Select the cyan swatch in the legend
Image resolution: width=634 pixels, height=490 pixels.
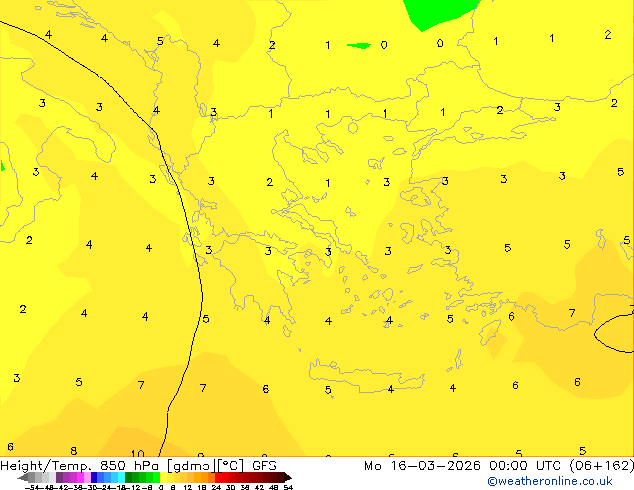click(x=121, y=477)
